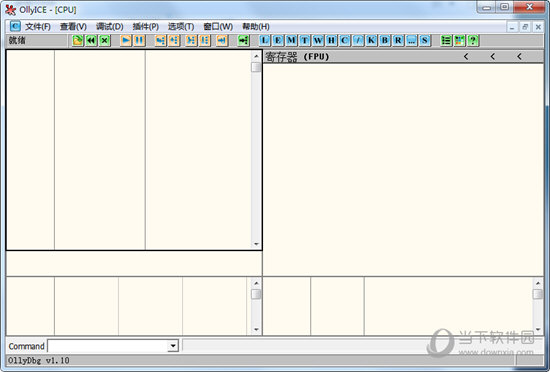The height and width of the screenshot is (372, 550).
Task: Restore the CPU child window
Action: [x=525, y=27]
